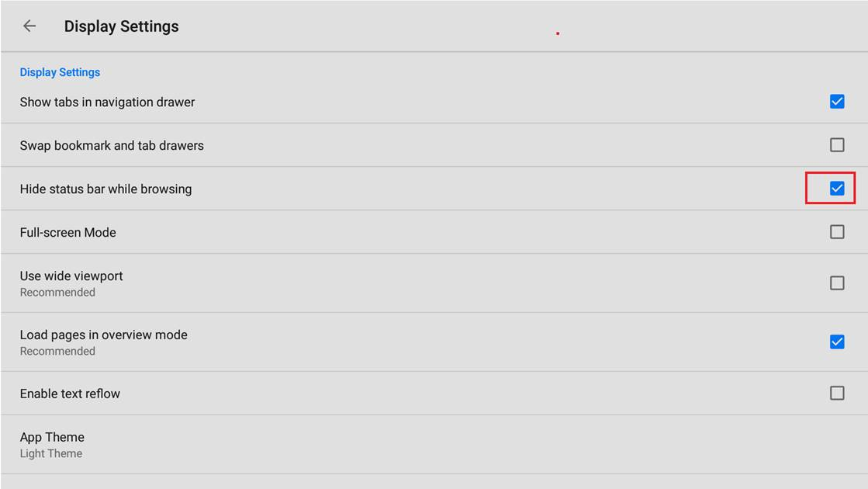Click the Load pages in overview mode label
This screenshot has width=868, height=489.
click(103, 335)
